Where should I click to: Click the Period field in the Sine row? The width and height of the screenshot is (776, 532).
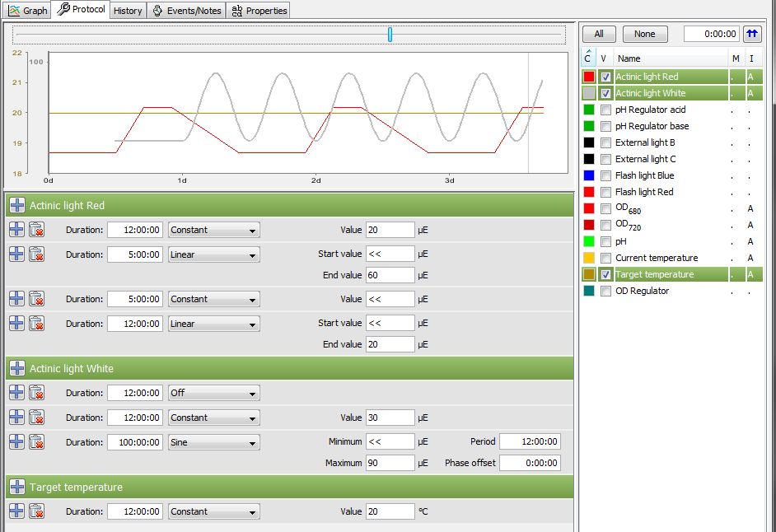(x=530, y=442)
